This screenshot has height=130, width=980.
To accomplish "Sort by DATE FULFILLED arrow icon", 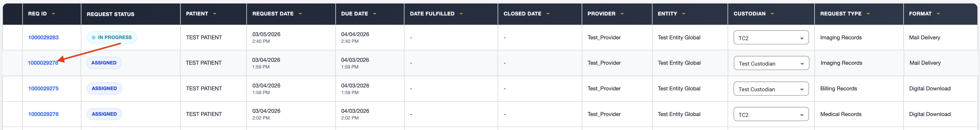I will coord(461,14).
